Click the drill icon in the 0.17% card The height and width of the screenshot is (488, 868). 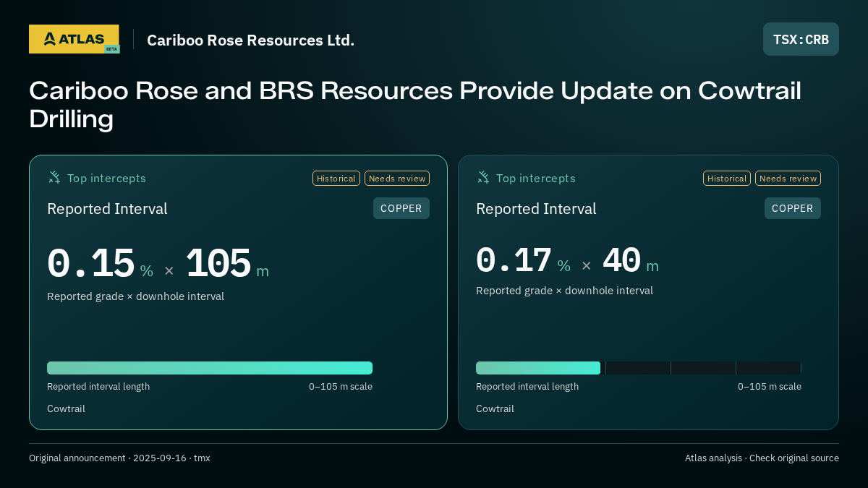coord(483,177)
